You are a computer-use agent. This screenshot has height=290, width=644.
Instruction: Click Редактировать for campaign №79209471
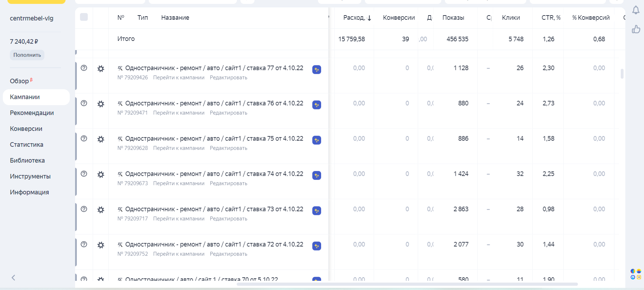tap(228, 113)
